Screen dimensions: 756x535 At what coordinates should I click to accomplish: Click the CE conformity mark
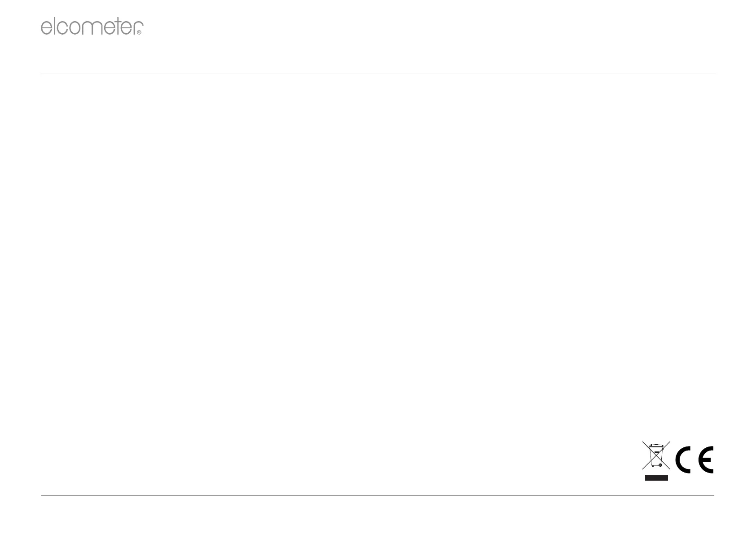coord(694,460)
